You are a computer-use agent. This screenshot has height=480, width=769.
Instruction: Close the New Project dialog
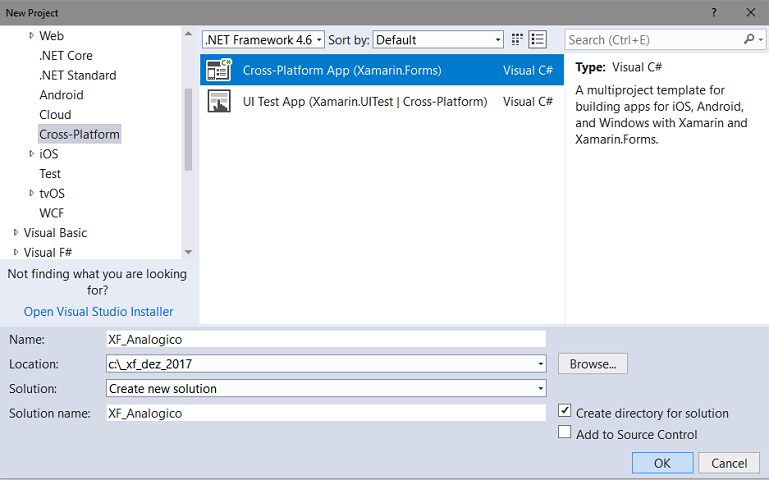click(751, 13)
